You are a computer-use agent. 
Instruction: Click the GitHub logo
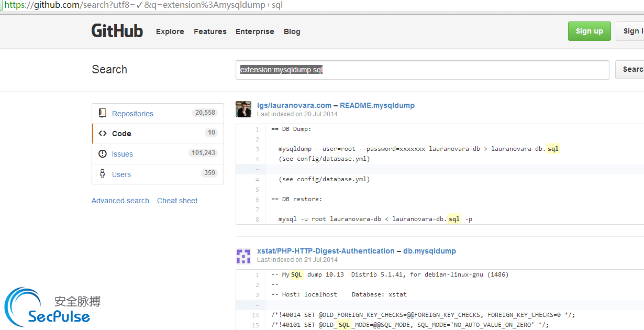[x=117, y=31]
